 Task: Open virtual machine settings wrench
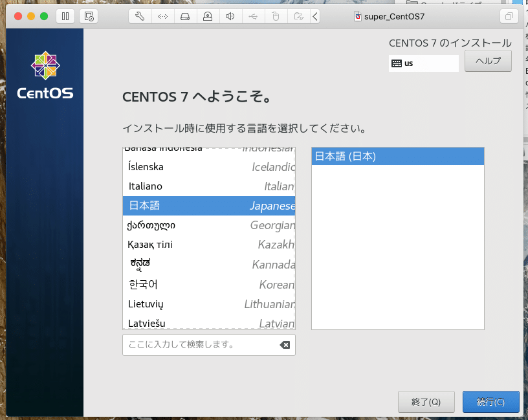point(140,16)
